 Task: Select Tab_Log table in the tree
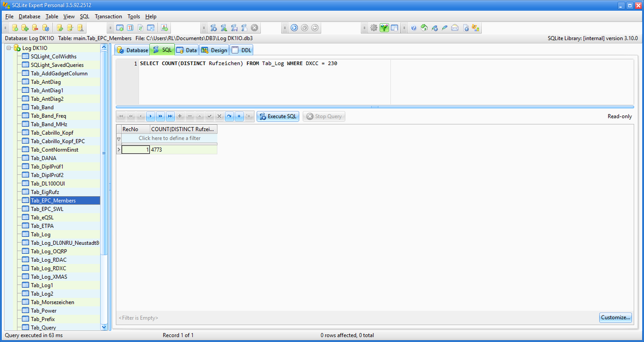pyautogui.click(x=41, y=234)
